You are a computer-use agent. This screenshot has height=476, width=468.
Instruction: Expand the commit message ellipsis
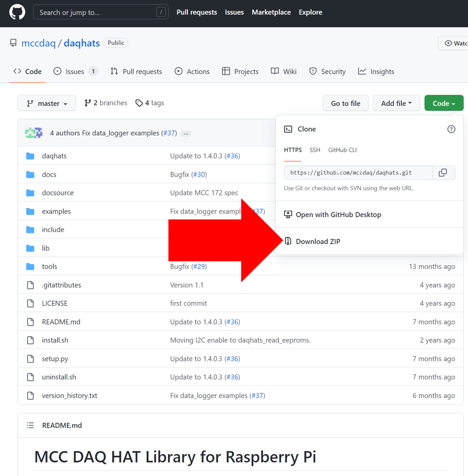186,133
